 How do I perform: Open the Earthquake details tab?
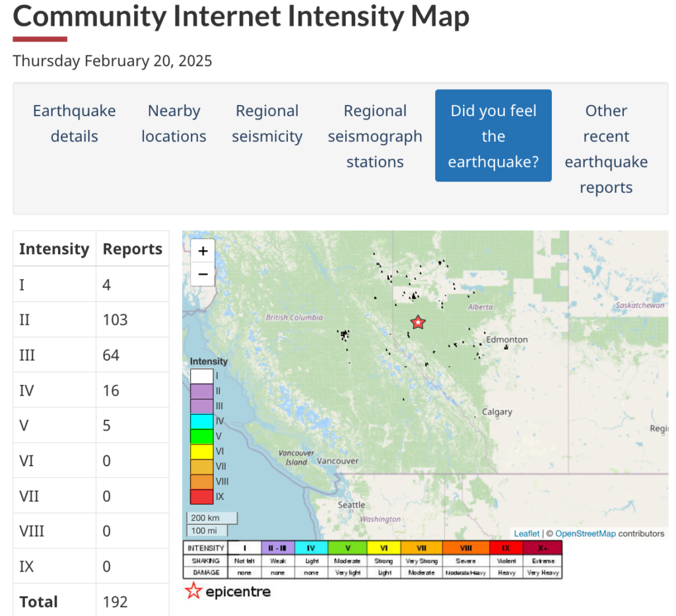pos(74,123)
